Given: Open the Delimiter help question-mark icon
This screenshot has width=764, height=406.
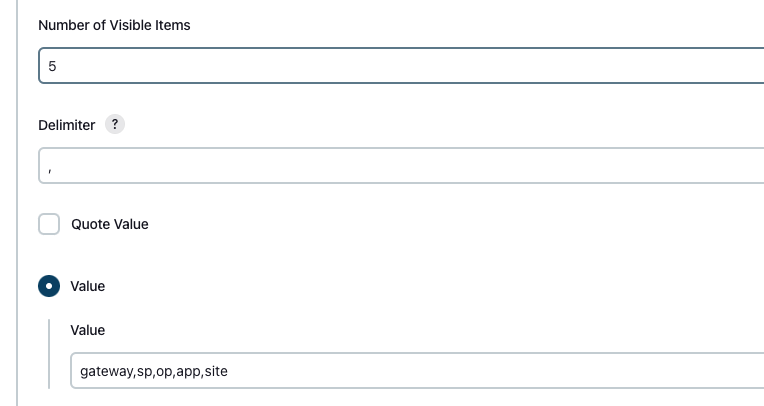Looking at the screenshot, I should click(x=115, y=124).
